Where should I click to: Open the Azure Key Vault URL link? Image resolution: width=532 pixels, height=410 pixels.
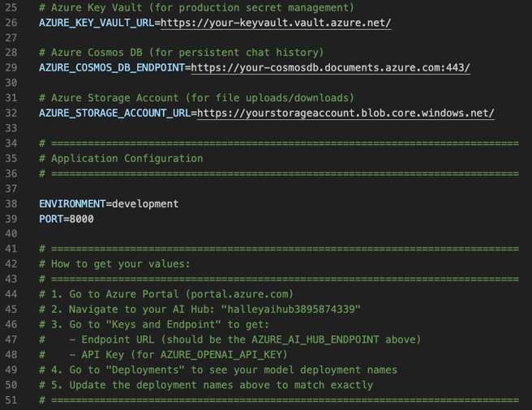[276, 23]
